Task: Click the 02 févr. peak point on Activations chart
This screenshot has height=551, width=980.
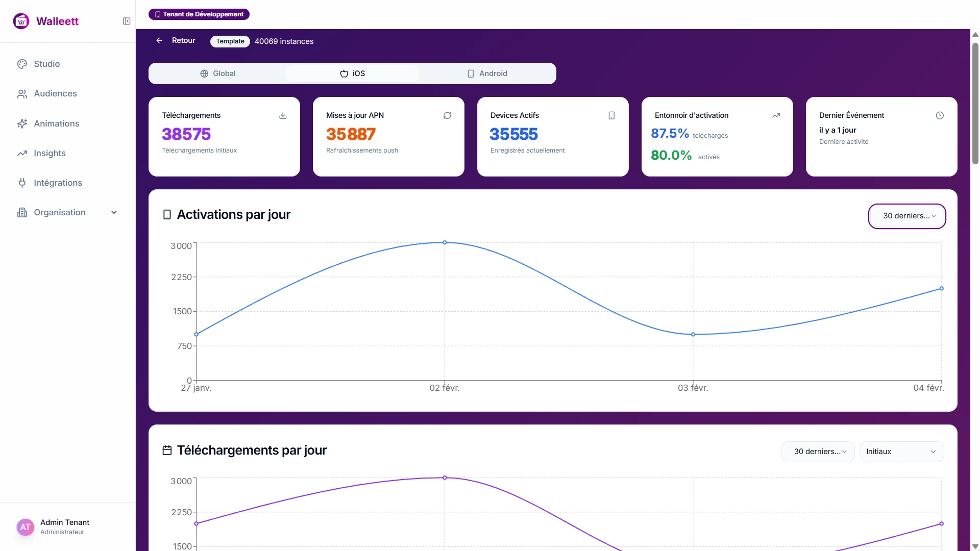Action: [x=445, y=242]
